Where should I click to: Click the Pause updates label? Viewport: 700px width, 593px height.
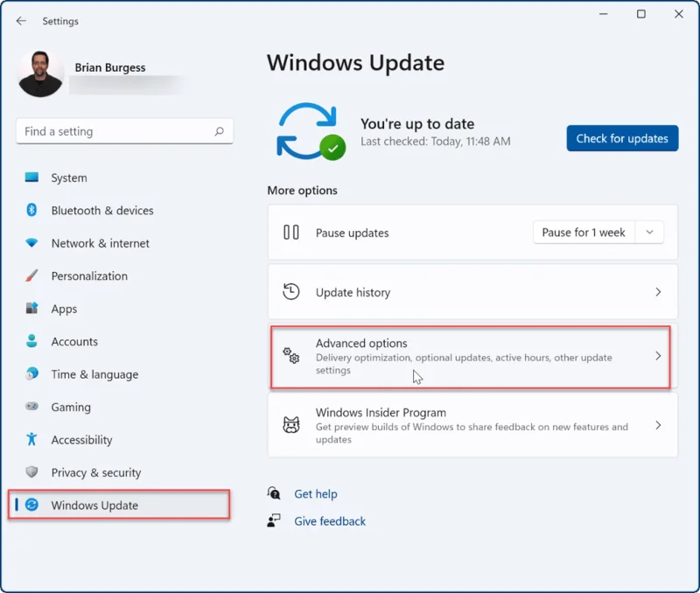(353, 233)
